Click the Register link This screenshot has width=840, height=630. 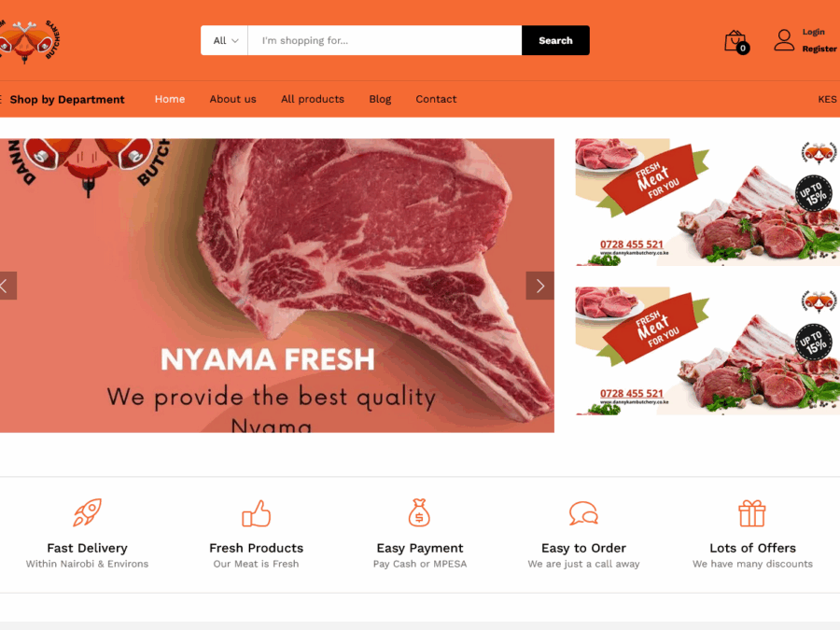(x=819, y=49)
